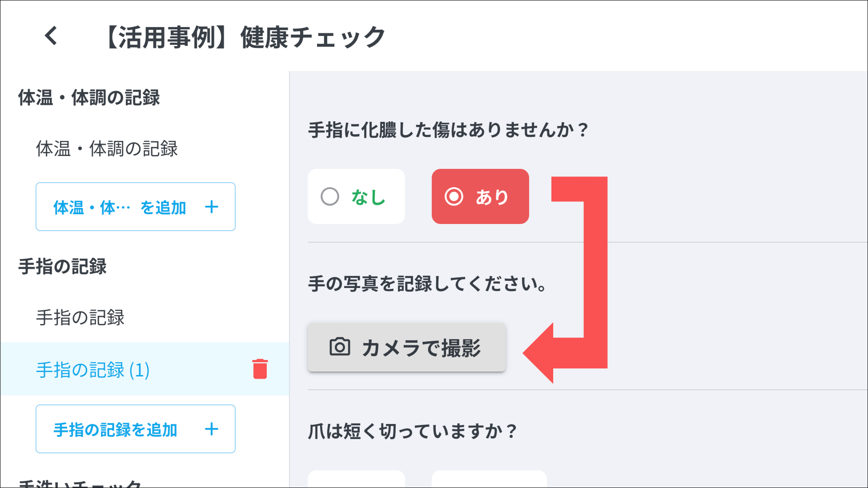The image size is (868, 488).
Task: Click the 手の写真を記録してください。 prompt text
Action: click(427, 284)
